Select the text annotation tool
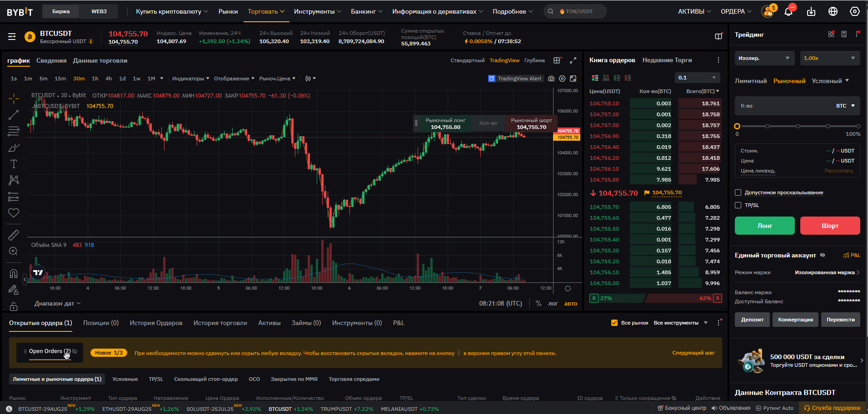Screen dimensions: 868x414 tap(14, 164)
